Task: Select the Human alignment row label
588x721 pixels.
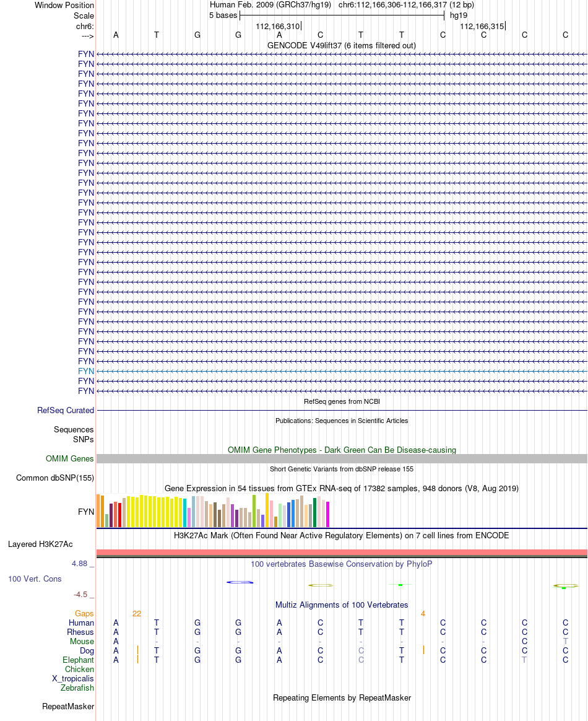Action: click(x=81, y=623)
